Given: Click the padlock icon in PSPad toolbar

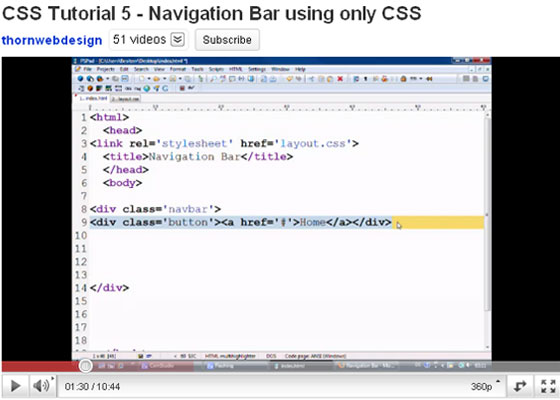Looking at the screenshot, I should (x=403, y=79).
